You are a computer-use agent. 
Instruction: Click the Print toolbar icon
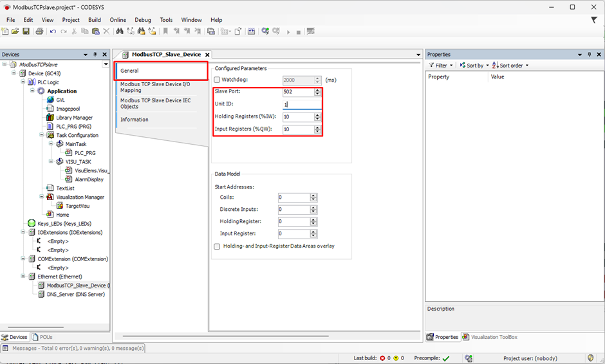point(39,32)
